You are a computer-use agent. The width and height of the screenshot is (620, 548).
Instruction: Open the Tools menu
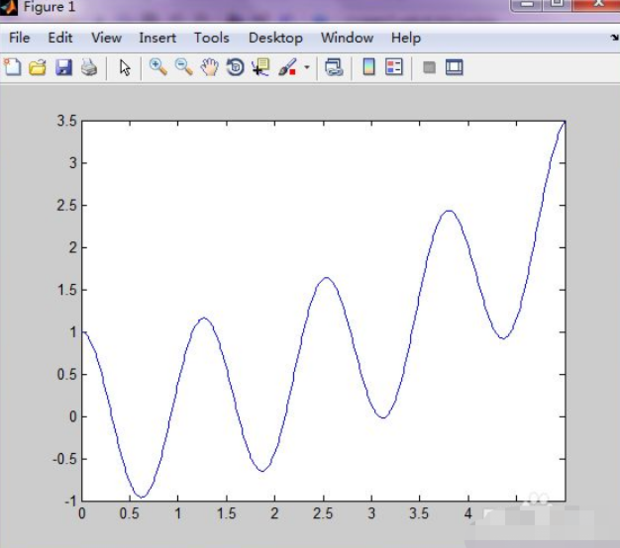click(x=212, y=38)
